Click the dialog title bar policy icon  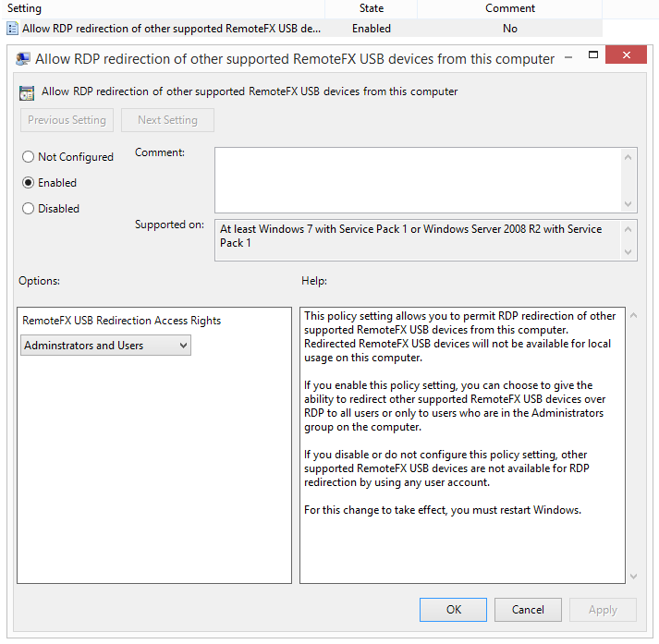(x=24, y=59)
